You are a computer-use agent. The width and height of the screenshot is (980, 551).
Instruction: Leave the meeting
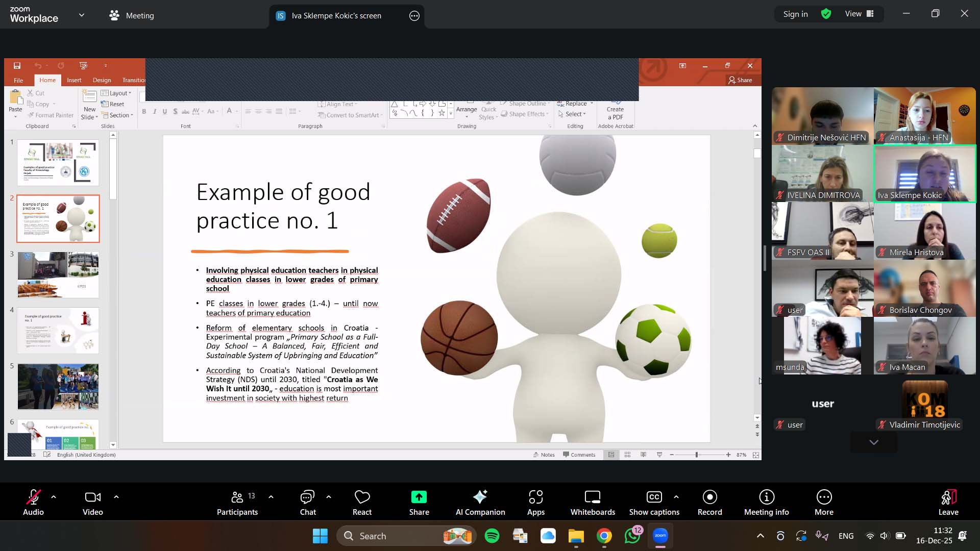pos(948,503)
